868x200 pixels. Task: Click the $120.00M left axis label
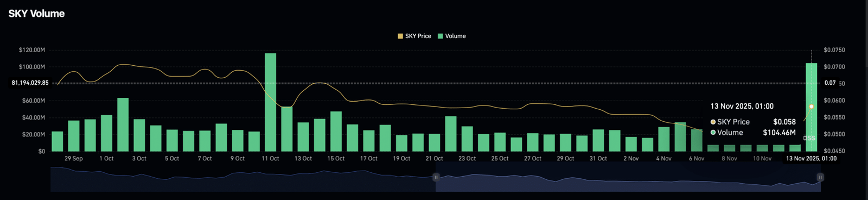(32, 50)
